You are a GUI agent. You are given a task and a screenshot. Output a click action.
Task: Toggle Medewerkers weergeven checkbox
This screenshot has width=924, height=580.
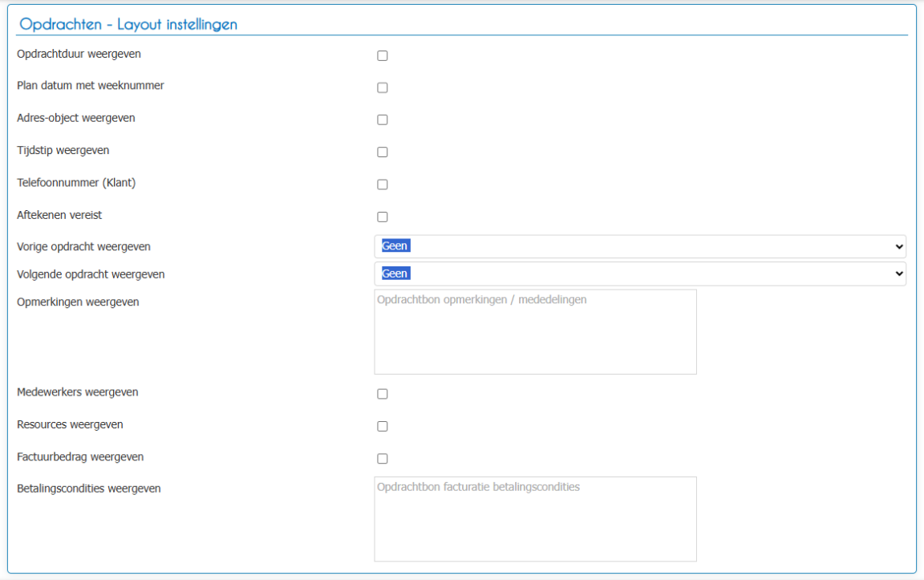pos(383,394)
